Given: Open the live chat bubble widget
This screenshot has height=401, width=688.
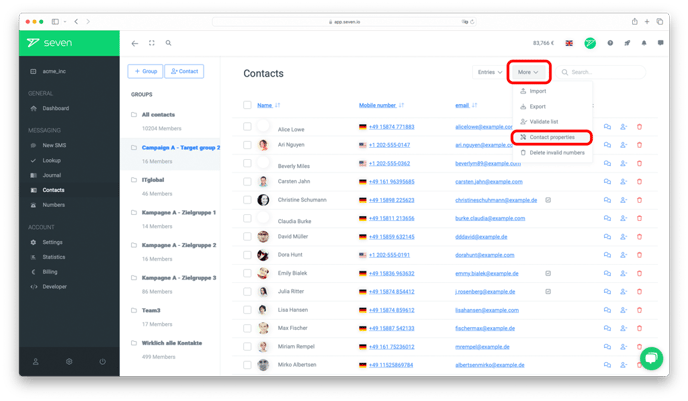Looking at the screenshot, I should [651, 358].
